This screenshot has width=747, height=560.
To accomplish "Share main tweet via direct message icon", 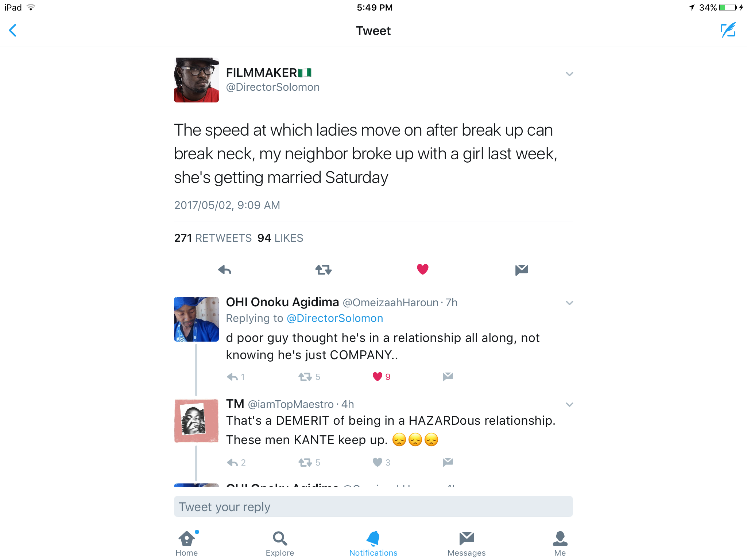I will pyautogui.click(x=522, y=270).
